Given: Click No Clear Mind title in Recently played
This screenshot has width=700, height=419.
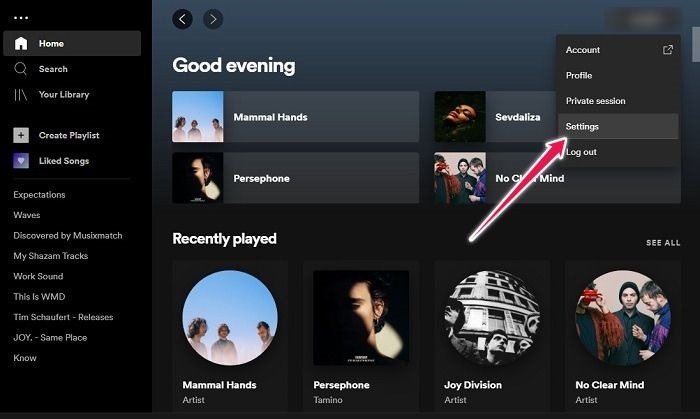Looking at the screenshot, I should [609, 385].
